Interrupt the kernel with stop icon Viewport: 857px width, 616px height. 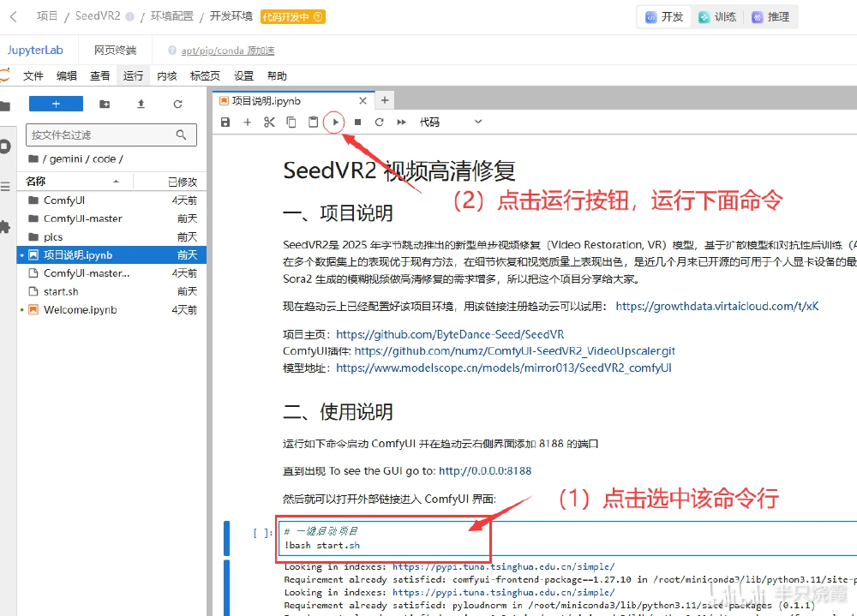click(x=357, y=122)
